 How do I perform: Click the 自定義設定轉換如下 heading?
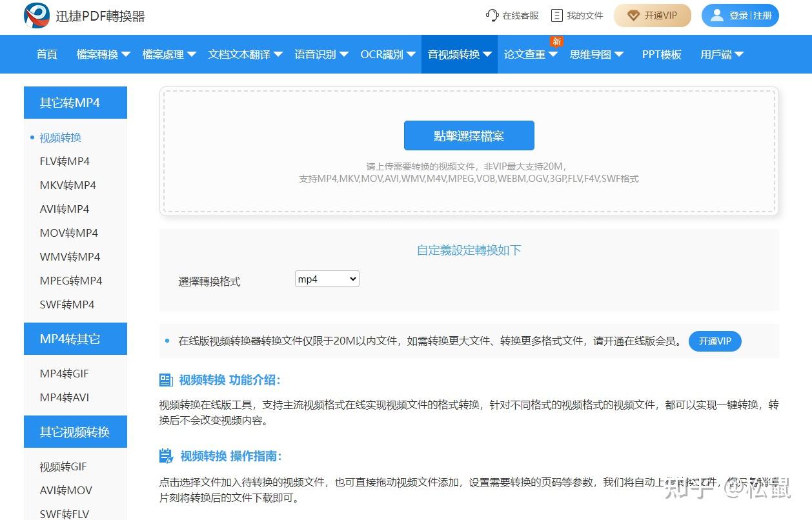(x=469, y=250)
